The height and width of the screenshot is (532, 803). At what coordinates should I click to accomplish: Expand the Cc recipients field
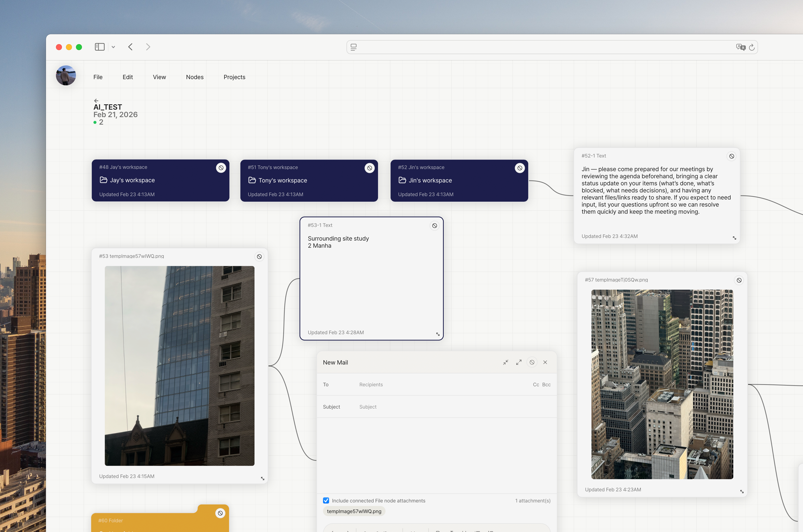535,385
